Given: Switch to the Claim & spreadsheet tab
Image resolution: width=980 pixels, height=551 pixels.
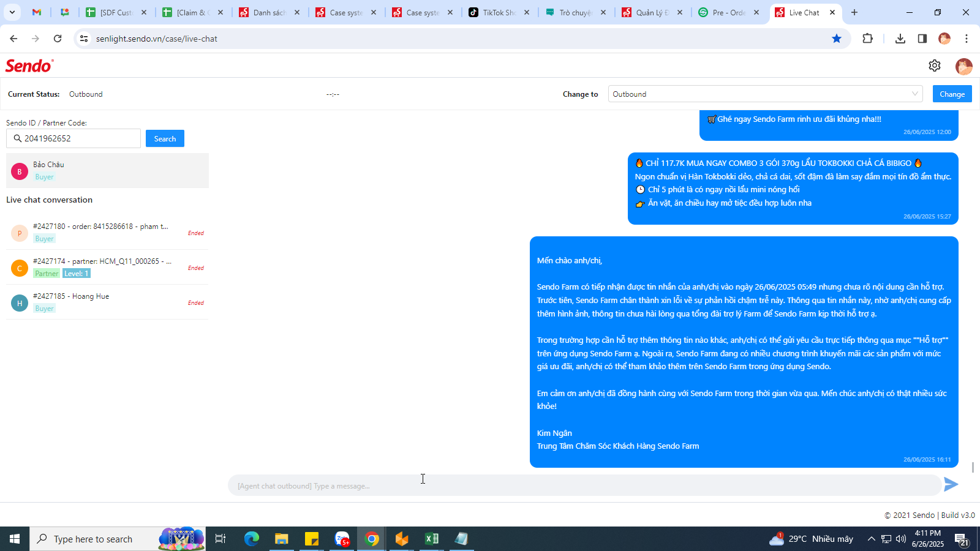Looking at the screenshot, I should [x=193, y=12].
